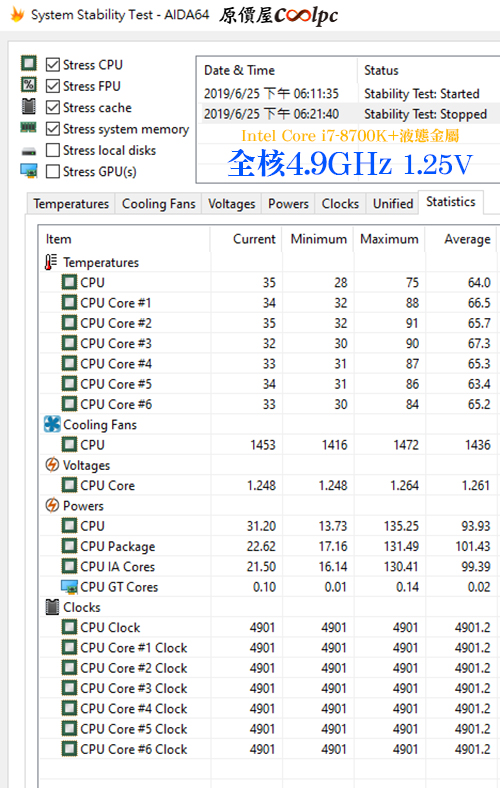Click icon beside CPU Core #3 temperature
500x788 pixels.
tap(69, 343)
